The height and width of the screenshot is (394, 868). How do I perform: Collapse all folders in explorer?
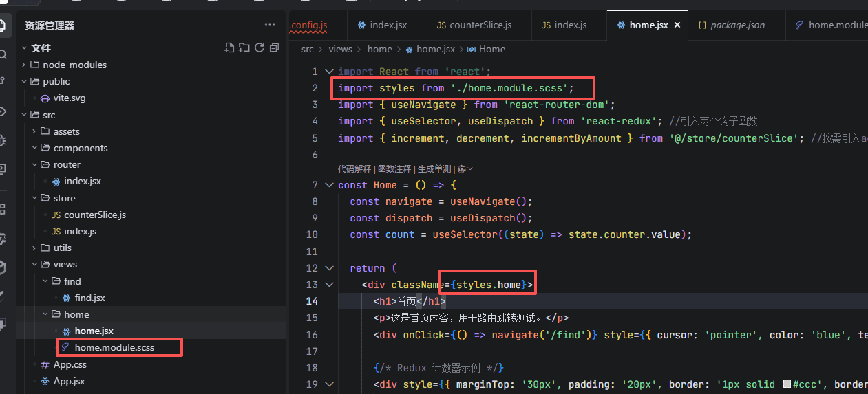click(275, 47)
